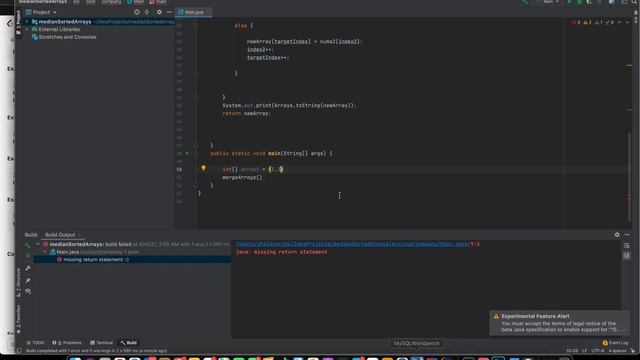Open the Main run configuration dropdown
Viewport: 640px width, 360px height.
coord(550,2)
